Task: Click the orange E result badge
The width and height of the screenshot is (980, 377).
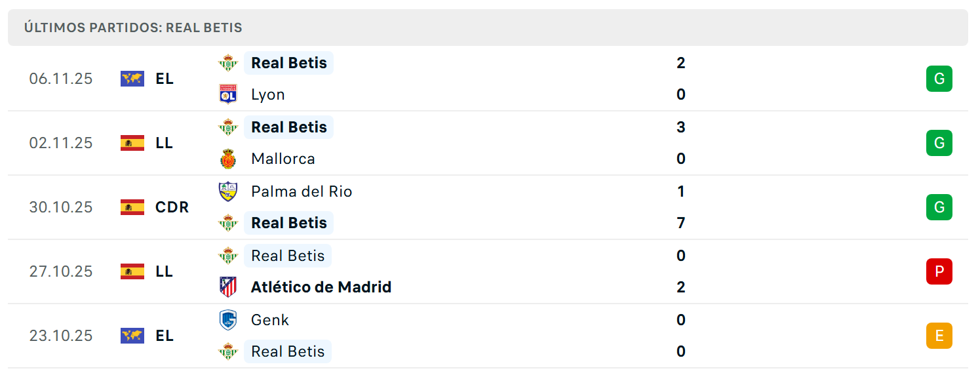Action: (939, 336)
